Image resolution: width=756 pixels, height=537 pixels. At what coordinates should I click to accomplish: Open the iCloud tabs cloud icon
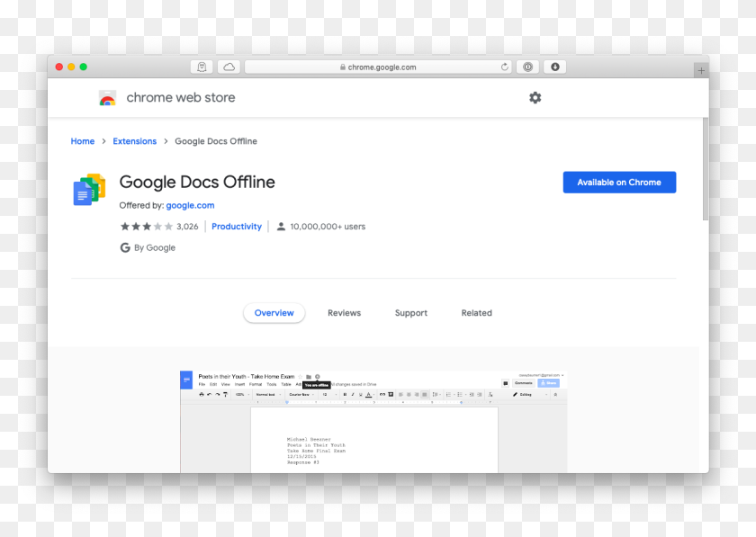[x=229, y=67]
